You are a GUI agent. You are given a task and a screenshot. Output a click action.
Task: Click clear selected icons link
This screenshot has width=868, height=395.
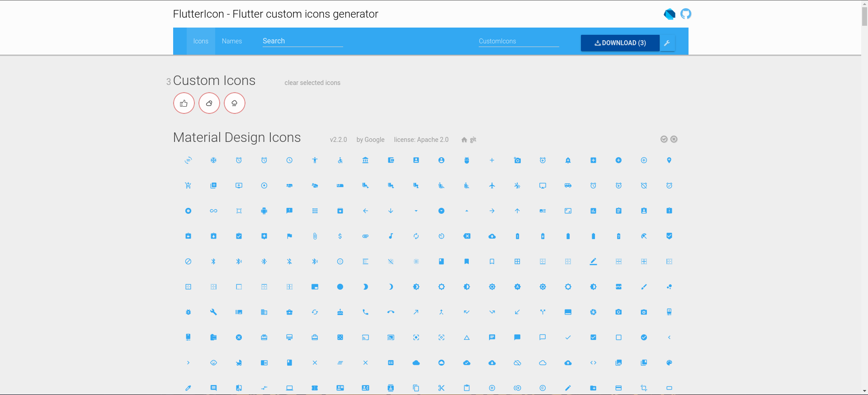312,83
